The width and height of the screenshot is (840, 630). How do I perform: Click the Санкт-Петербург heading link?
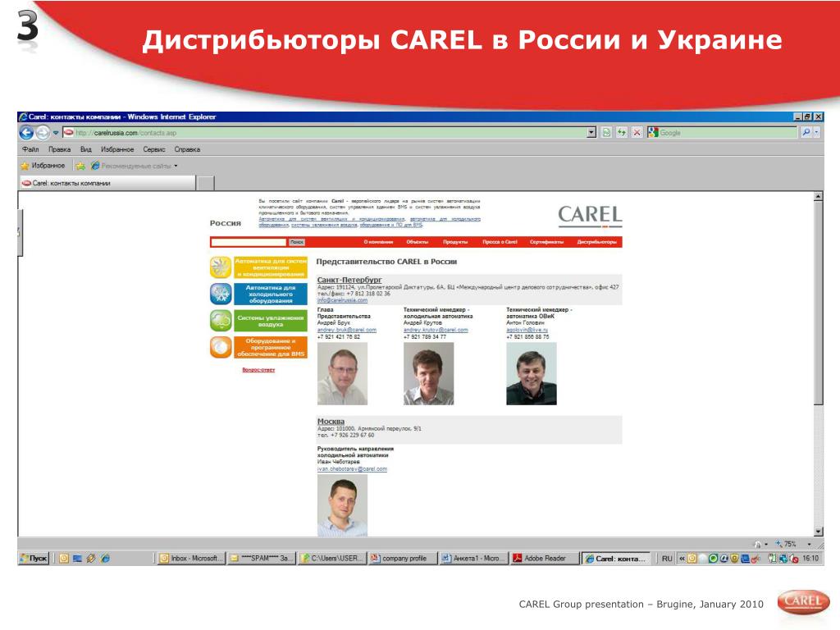tap(349, 280)
